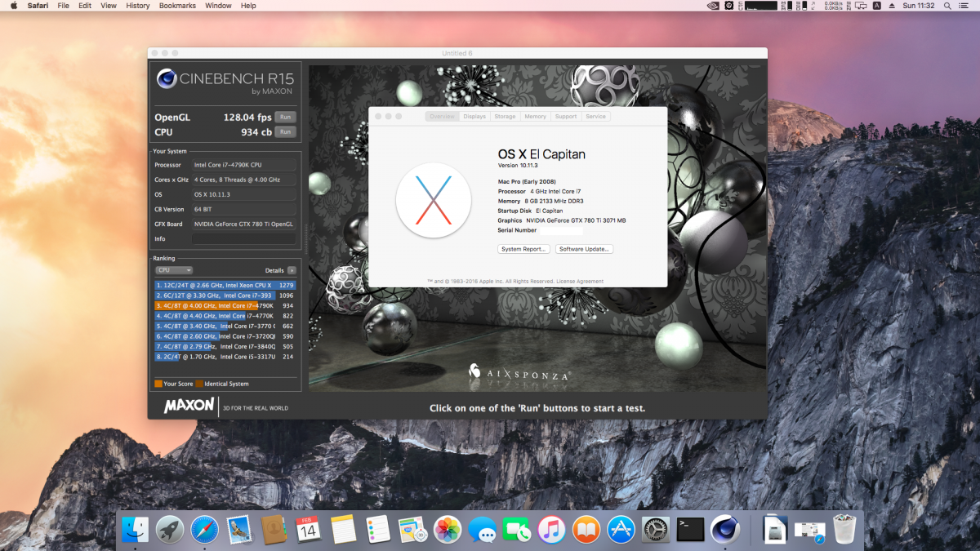
Task: Select highlighted ranking row i7-4790K 934
Action: pyautogui.click(x=225, y=305)
